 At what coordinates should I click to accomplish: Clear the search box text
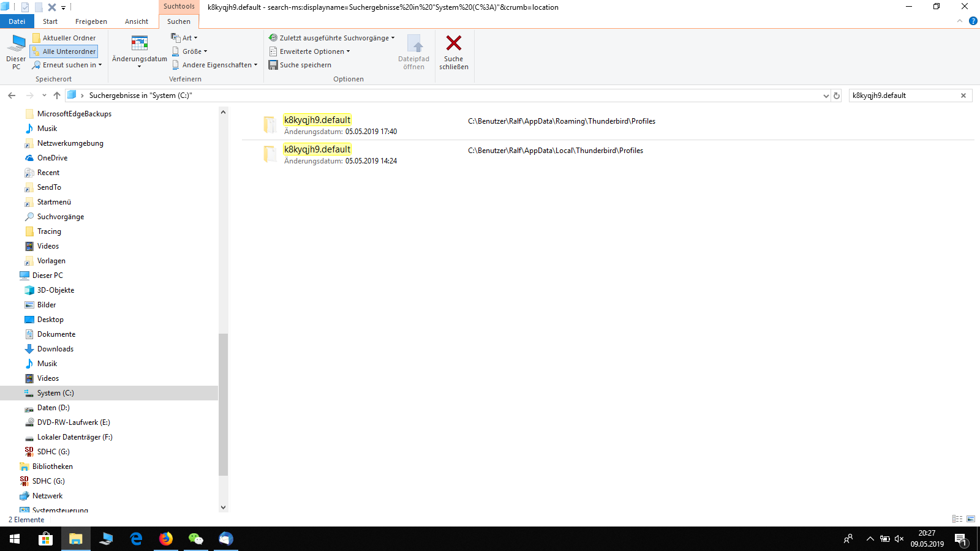(x=963, y=96)
